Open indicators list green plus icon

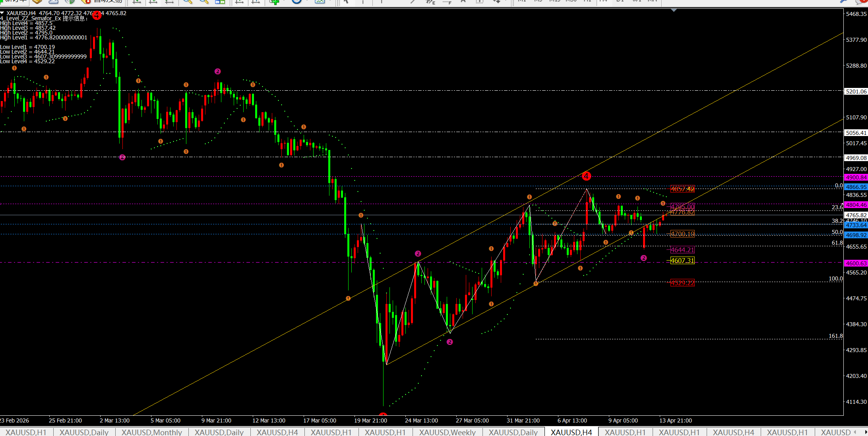(x=274, y=2)
